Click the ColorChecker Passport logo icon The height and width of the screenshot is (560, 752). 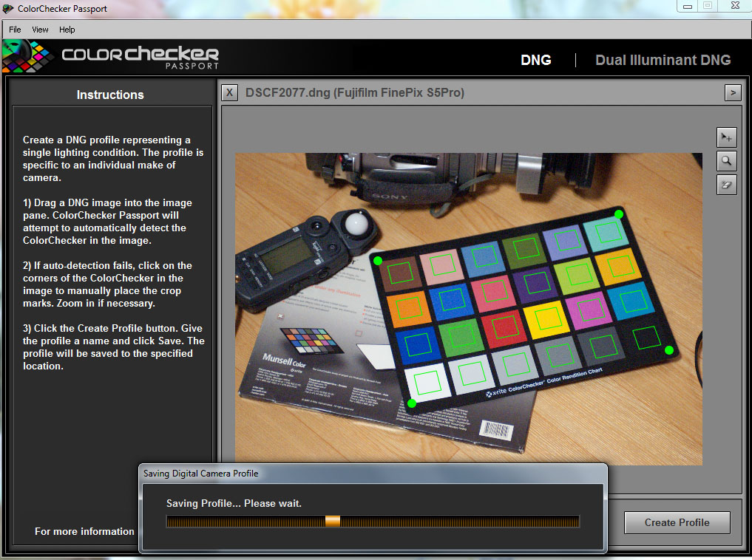(x=28, y=57)
